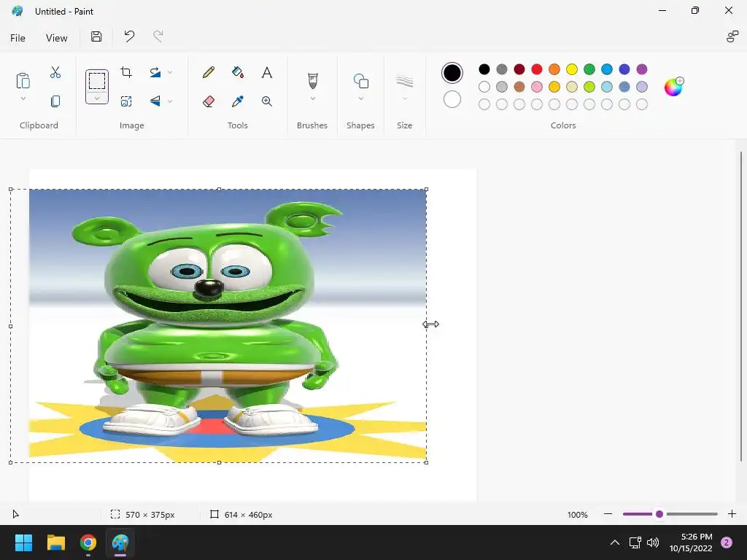Select the Eraser tool
Image resolution: width=747 pixels, height=560 pixels.
click(x=208, y=101)
